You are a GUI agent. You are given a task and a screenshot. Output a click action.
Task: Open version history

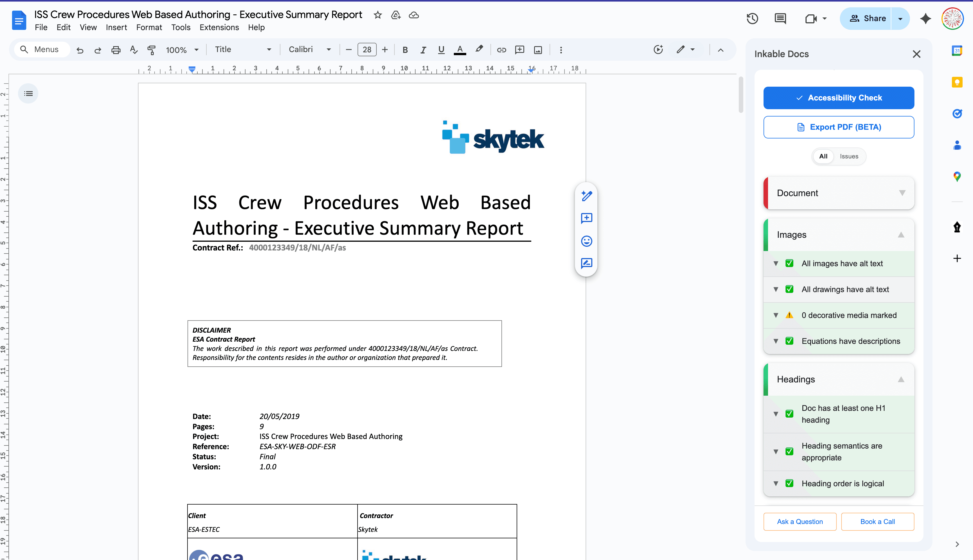[752, 18]
